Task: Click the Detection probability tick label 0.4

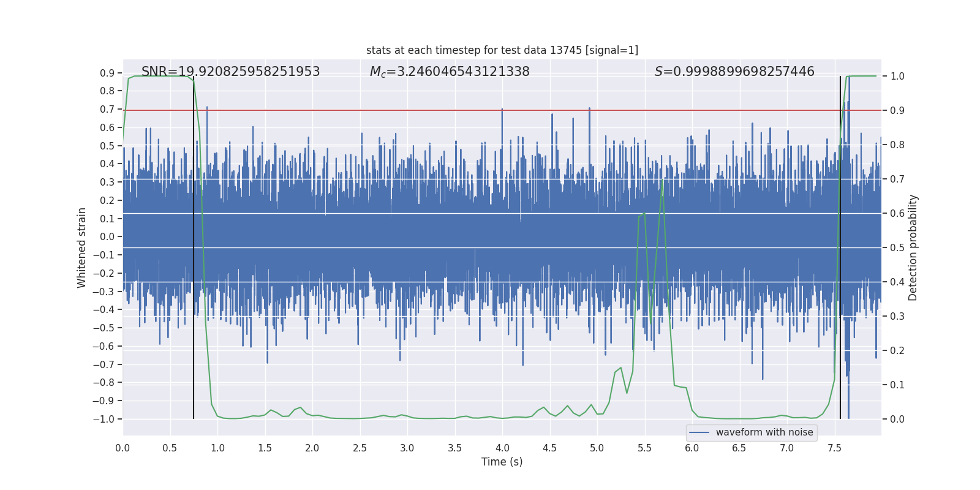Action: click(x=897, y=282)
